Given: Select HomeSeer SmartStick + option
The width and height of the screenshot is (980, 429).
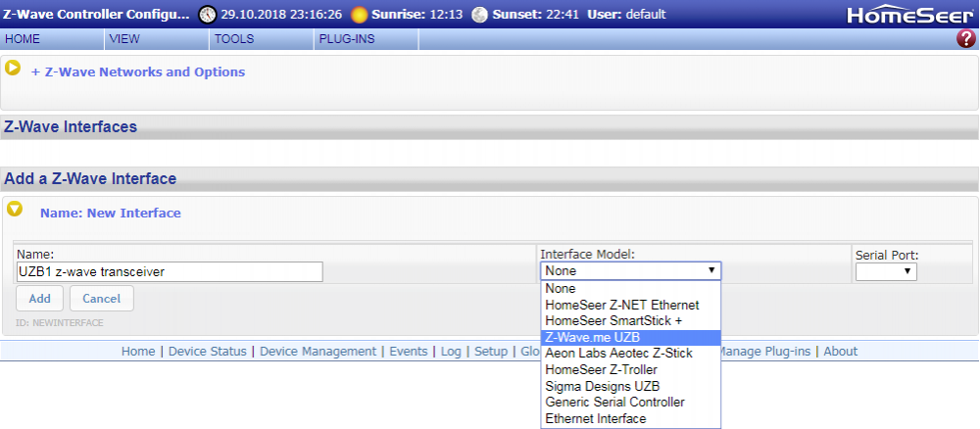Looking at the screenshot, I should pyautogui.click(x=630, y=321).
